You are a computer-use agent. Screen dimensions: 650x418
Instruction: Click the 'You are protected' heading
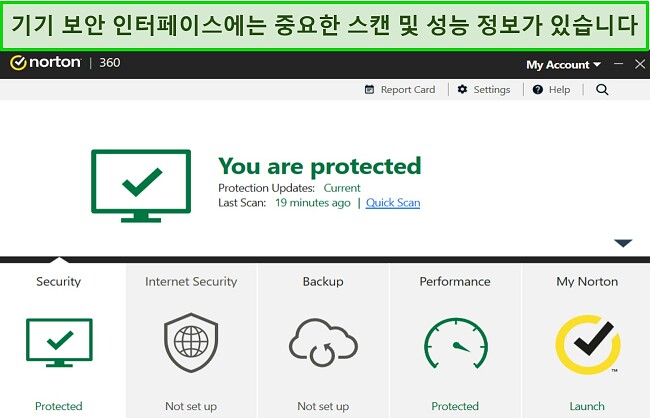pos(320,167)
